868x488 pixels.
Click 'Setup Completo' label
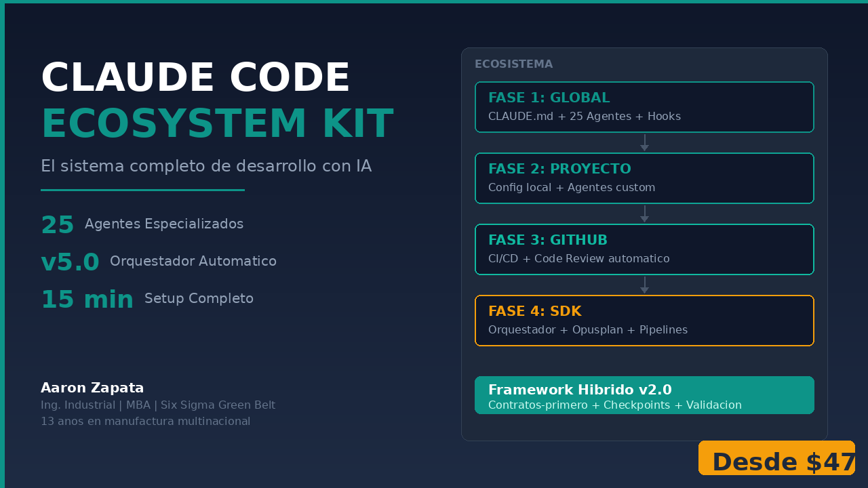click(x=199, y=298)
